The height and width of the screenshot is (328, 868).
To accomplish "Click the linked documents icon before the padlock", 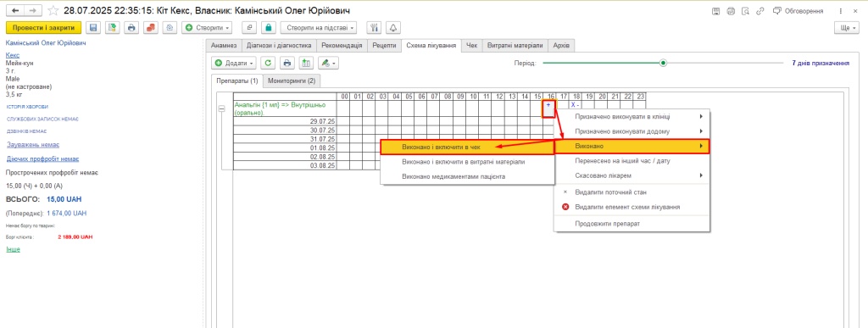I will [x=250, y=27].
